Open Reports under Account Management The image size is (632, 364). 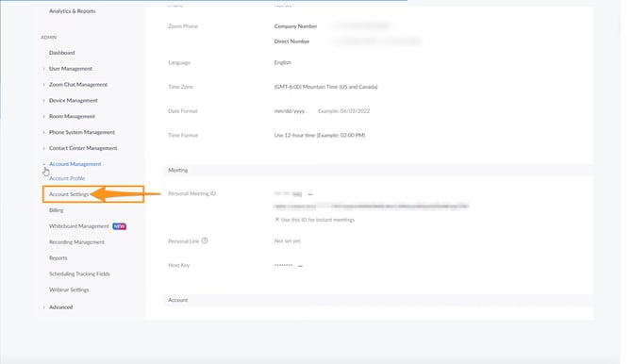point(58,258)
